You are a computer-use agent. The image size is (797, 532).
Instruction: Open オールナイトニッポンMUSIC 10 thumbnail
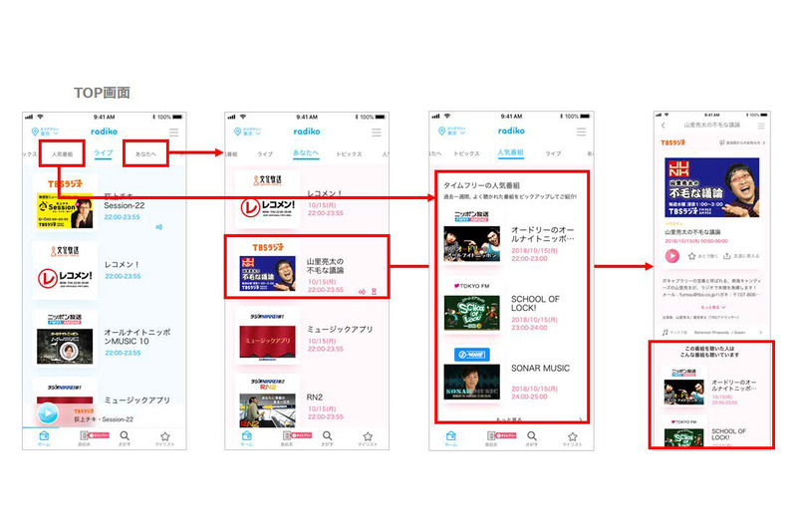point(65,347)
